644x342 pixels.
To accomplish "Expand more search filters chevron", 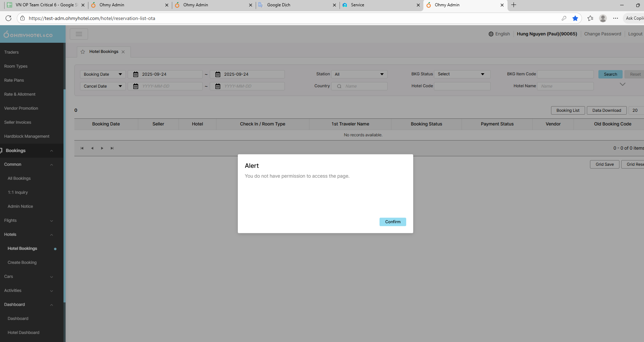I will pyautogui.click(x=623, y=84).
